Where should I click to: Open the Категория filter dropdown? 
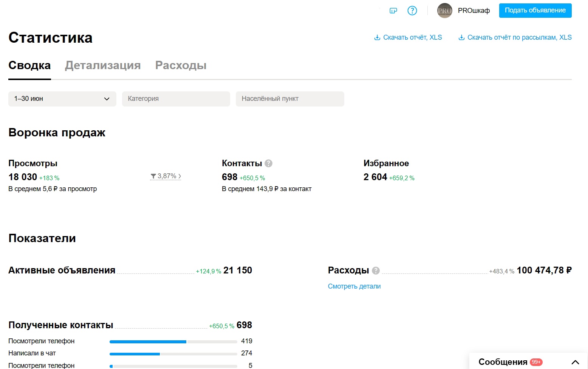(176, 99)
